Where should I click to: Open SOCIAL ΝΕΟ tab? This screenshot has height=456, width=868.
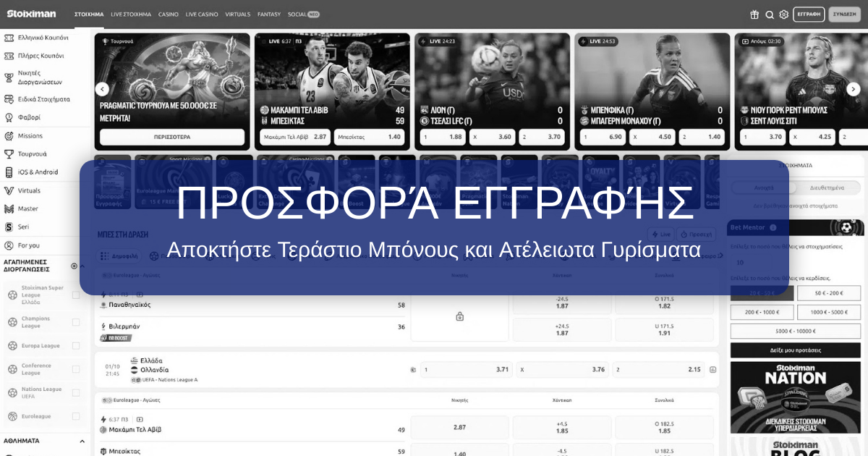(304, 14)
